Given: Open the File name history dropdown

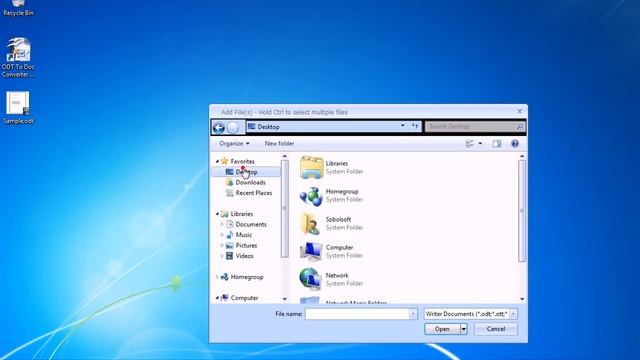Looking at the screenshot, I should click(413, 314).
